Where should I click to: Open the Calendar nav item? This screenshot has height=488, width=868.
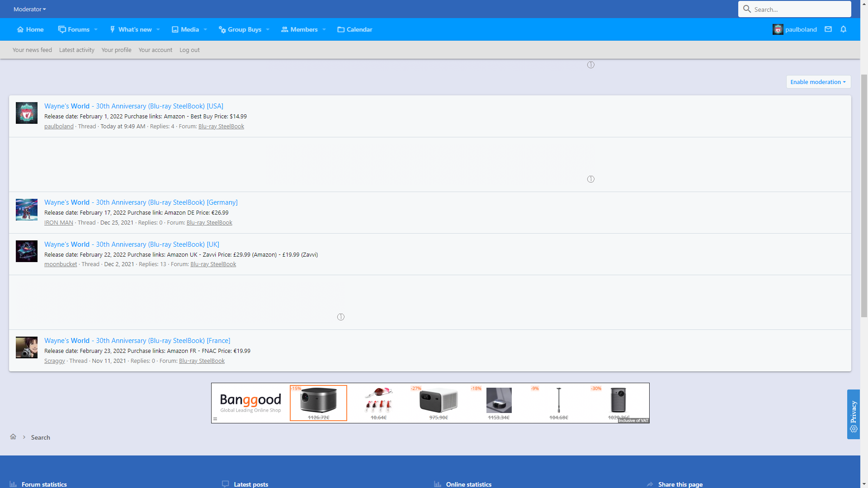[x=355, y=29]
